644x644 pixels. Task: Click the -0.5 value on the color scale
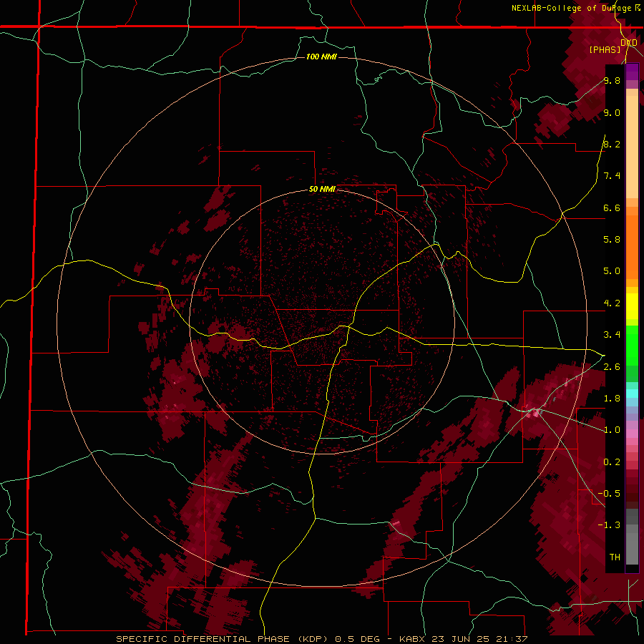coord(609,494)
